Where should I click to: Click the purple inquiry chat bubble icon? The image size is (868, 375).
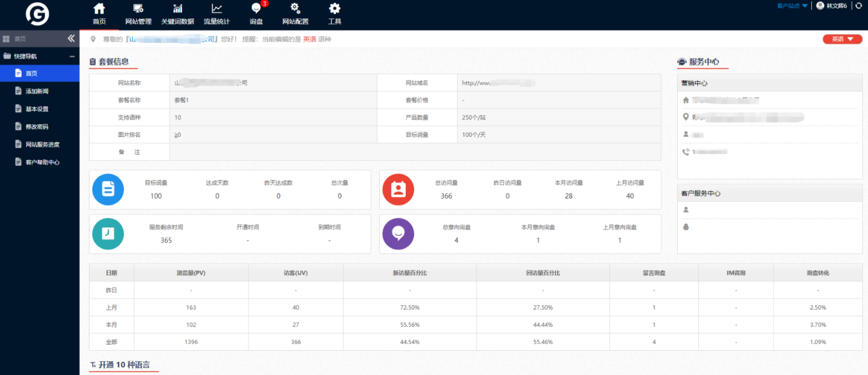pos(398,234)
